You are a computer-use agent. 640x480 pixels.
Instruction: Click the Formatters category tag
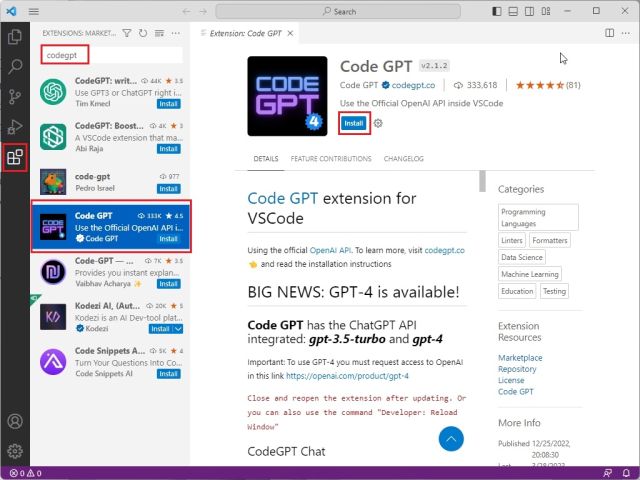(x=550, y=240)
